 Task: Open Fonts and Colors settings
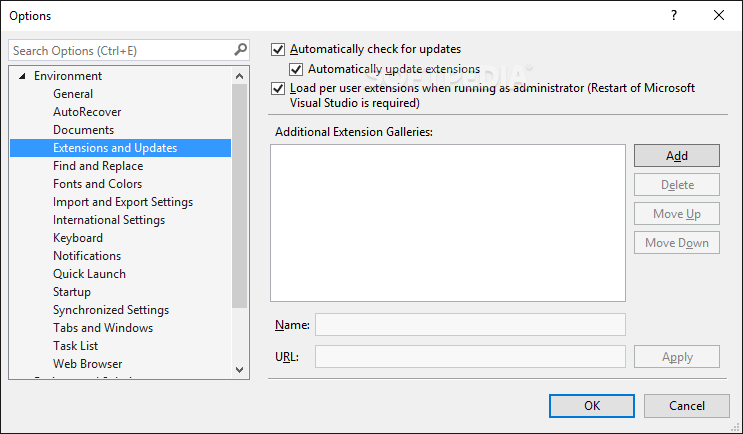(98, 184)
